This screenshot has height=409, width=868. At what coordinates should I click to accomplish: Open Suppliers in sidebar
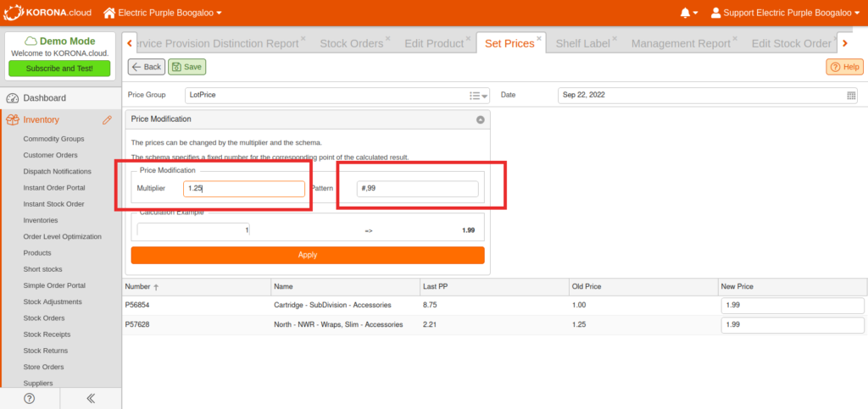pyautogui.click(x=38, y=383)
